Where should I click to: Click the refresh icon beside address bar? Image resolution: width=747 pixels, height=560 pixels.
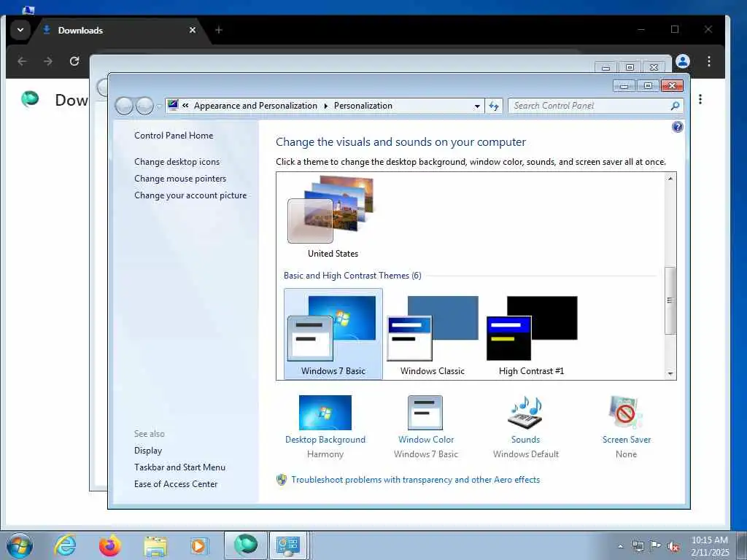coord(494,106)
